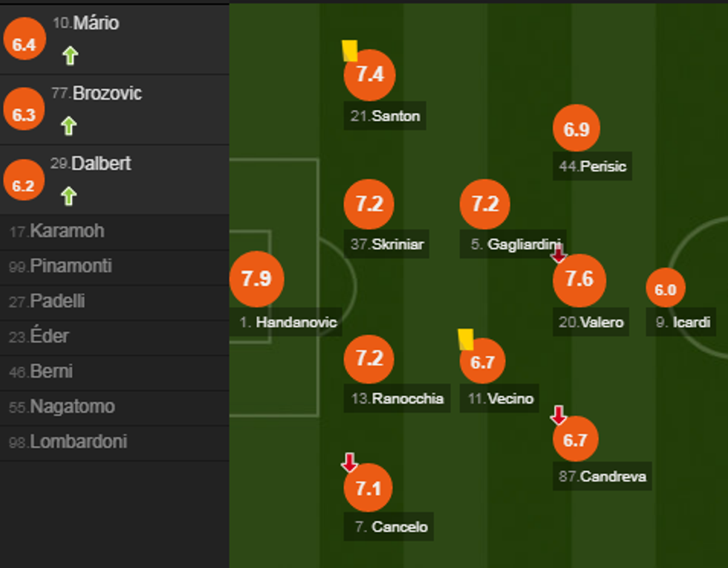Click the green arrow under Brozovic
This screenshot has height=568, width=728.
click(69, 126)
